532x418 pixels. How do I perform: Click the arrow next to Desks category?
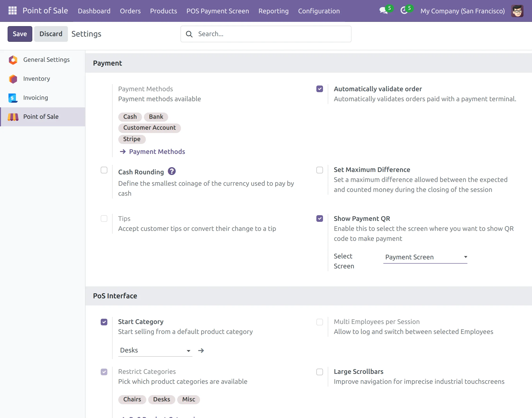201,351
